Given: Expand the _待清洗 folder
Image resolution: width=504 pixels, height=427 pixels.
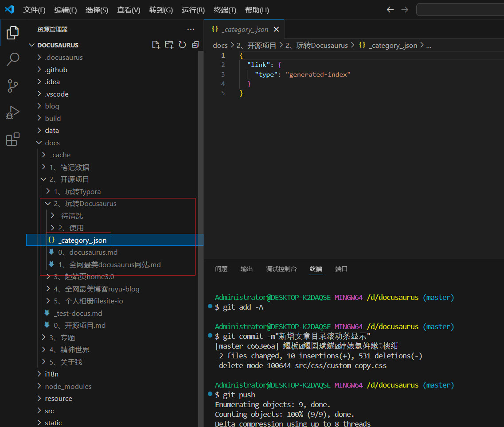Looking at the screenshot, I should tap(71, 216).
